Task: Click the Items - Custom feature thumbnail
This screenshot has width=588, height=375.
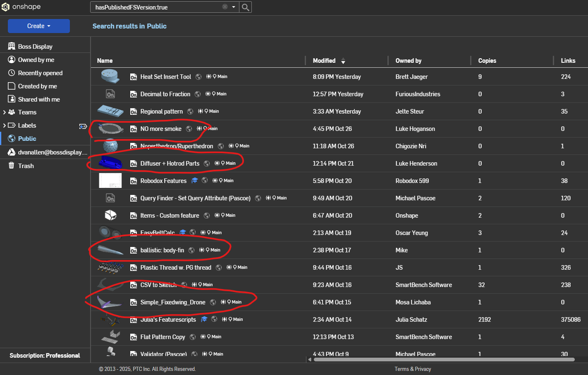Action: point(110,215)
